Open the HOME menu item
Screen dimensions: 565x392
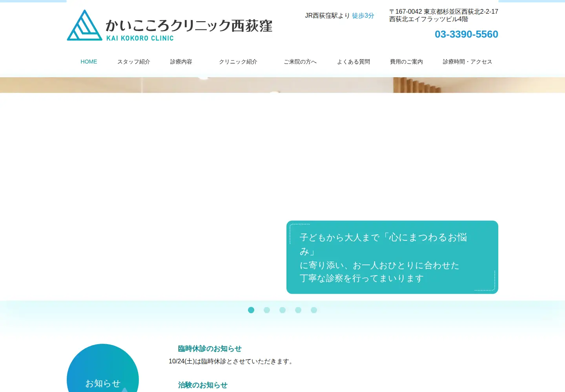[89, 62]
